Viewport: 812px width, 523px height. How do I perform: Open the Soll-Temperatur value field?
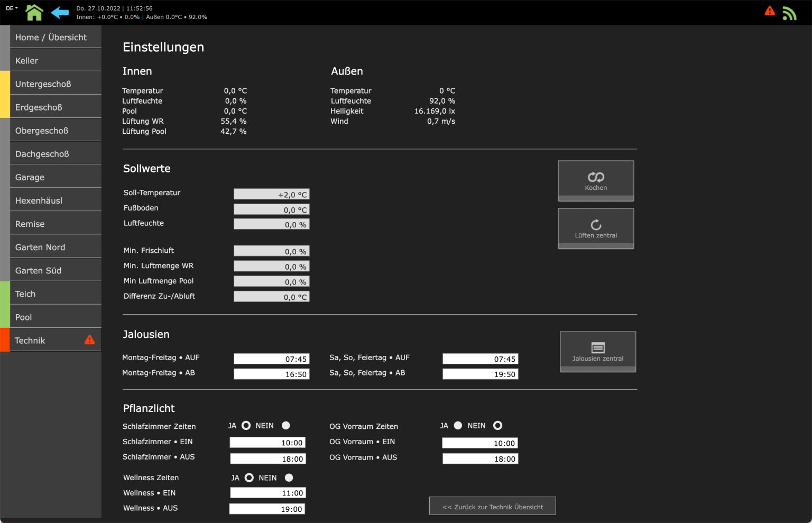coord(272,194)
